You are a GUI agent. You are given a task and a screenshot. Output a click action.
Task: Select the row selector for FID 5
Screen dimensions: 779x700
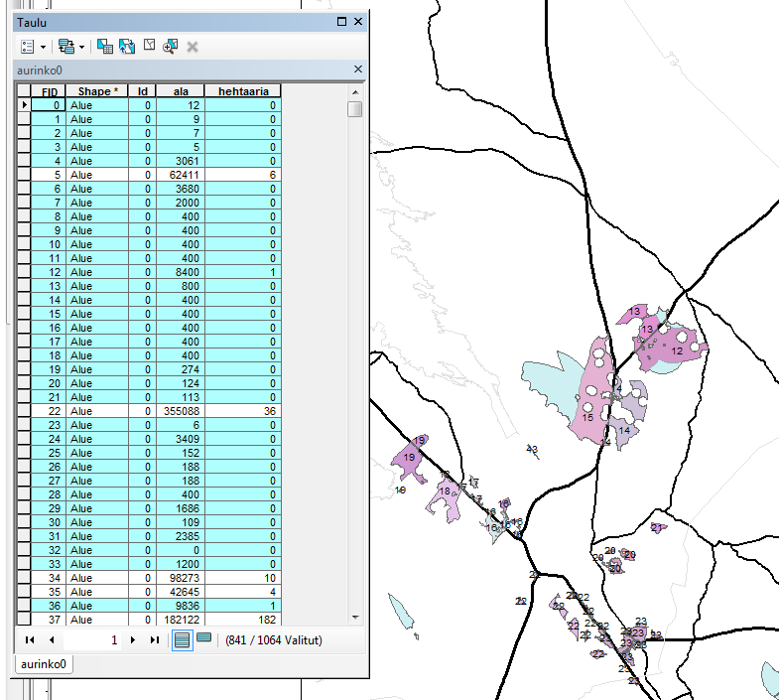[24, 175]
